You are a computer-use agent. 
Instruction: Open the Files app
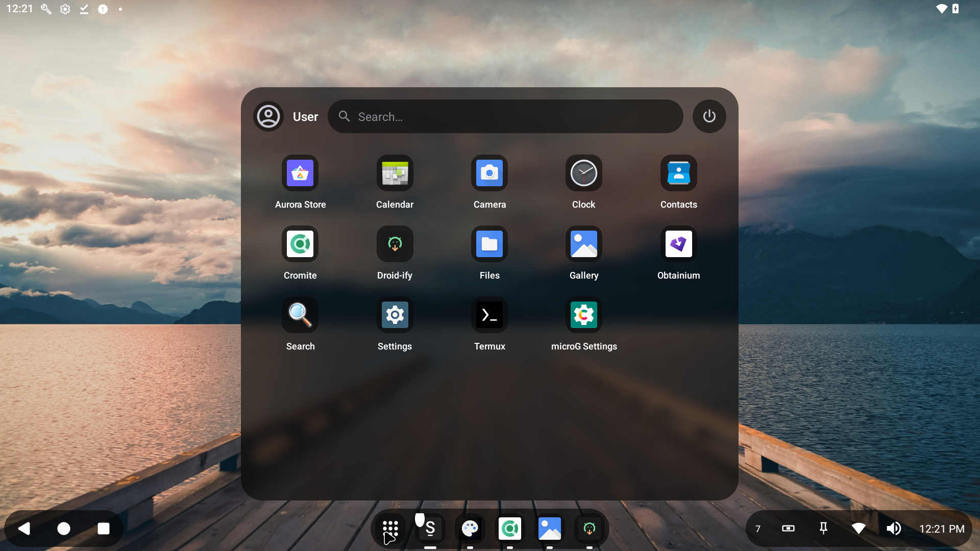click(x=489, y=244)
